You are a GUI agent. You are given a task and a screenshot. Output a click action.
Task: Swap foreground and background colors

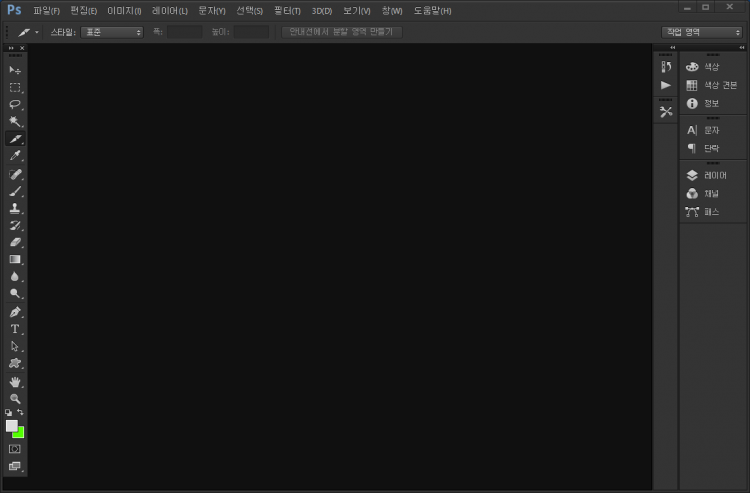point(21,412)
